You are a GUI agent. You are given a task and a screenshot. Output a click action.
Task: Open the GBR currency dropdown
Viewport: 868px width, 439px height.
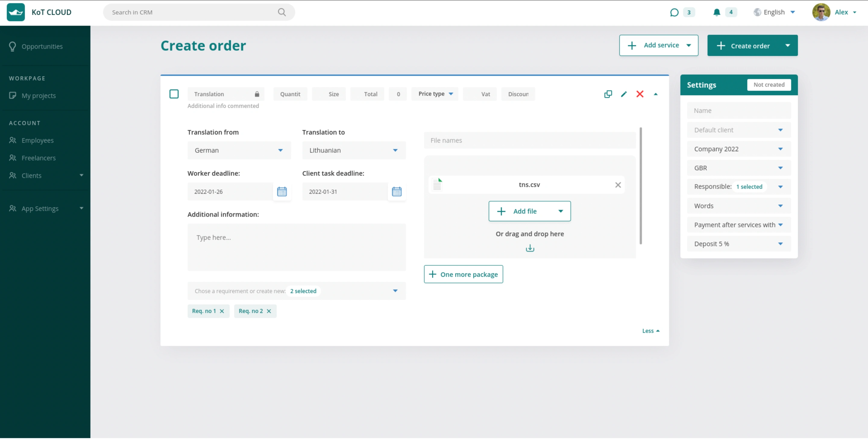[738, 168]
